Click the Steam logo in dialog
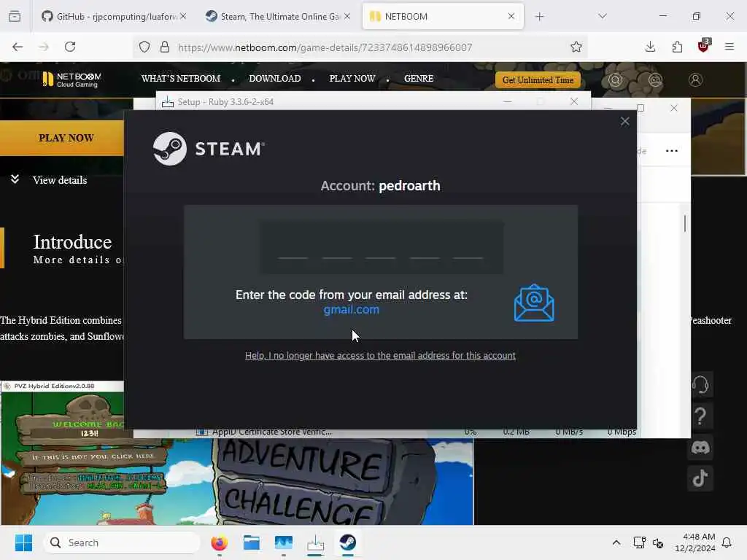The height and width of the screenshot is (560, 747). [x=209, y=149]
